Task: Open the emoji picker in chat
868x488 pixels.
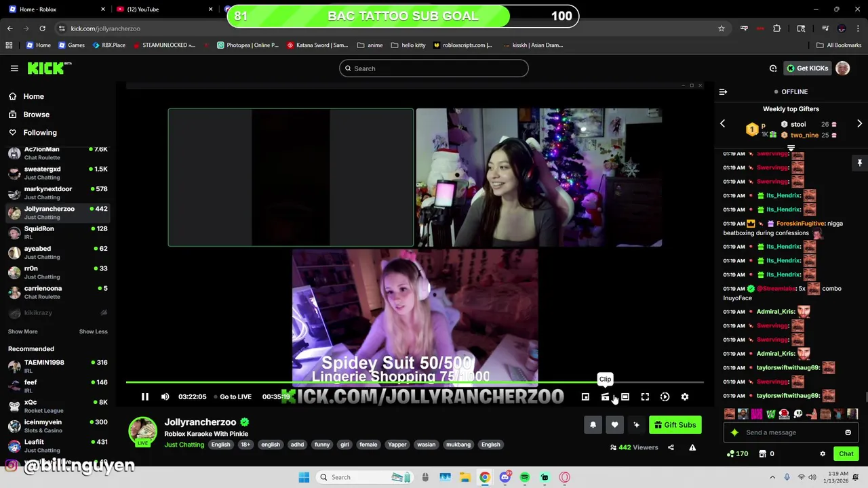Action: (x=848, y=432)
